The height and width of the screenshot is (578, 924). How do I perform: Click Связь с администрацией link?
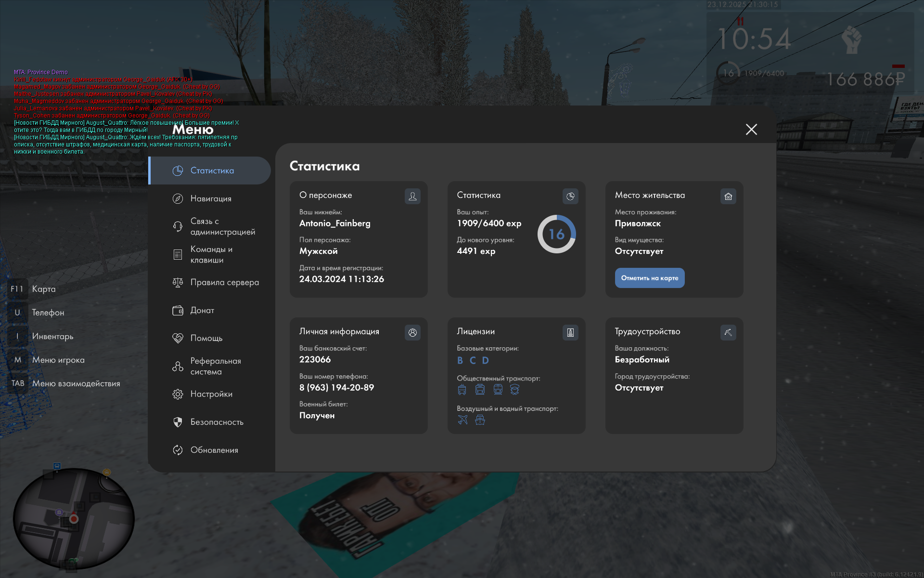pos(222,226)
